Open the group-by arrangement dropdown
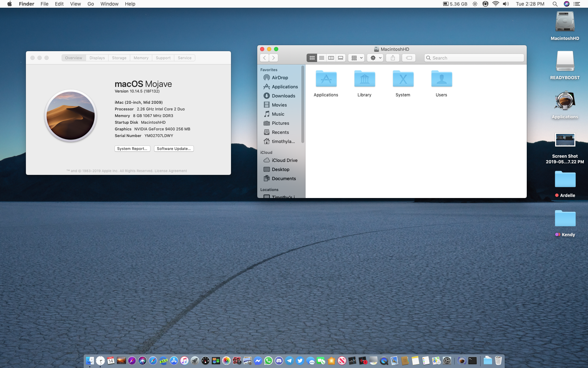Viewport: 588px width, 368px height. 357,58
